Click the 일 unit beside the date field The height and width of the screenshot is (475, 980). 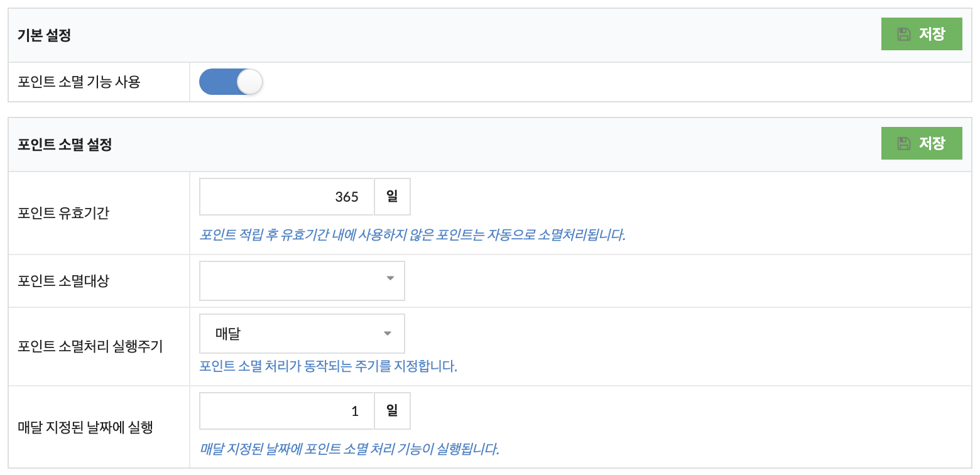393,412
